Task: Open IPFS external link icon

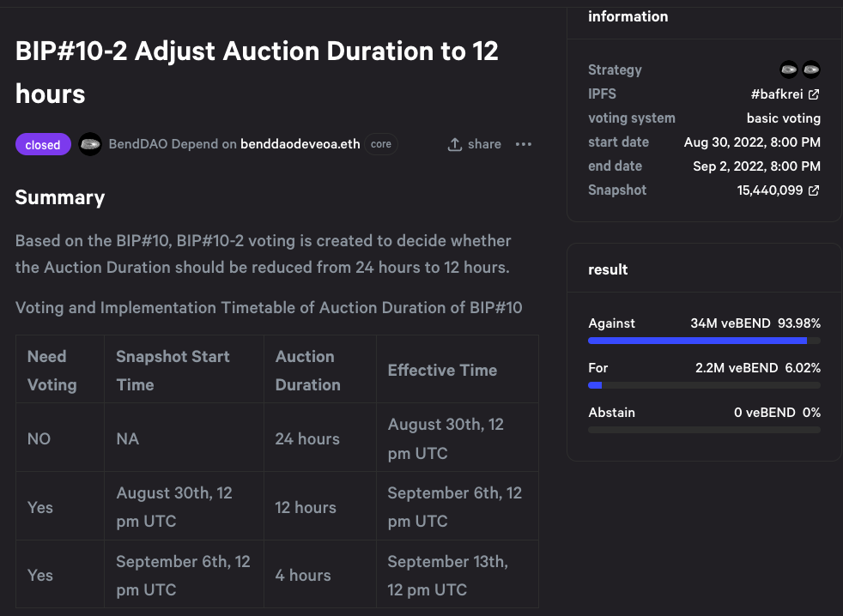Action: [814, 94]
